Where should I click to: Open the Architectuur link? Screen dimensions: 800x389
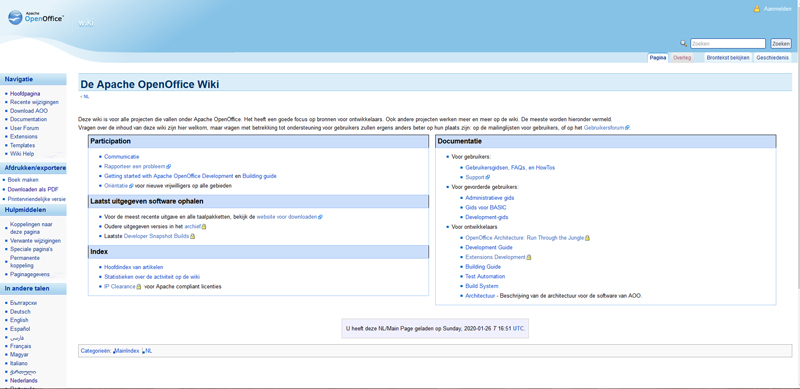pyautogui.click(x=480, y=296)
